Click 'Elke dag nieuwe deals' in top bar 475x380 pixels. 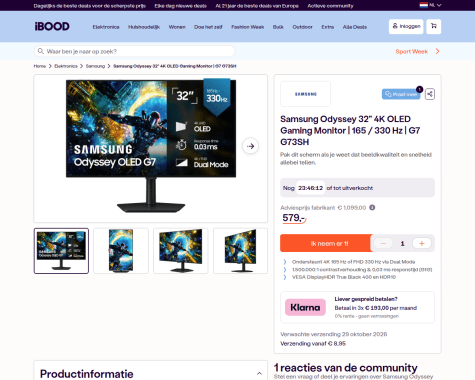(x=181, y=6)
